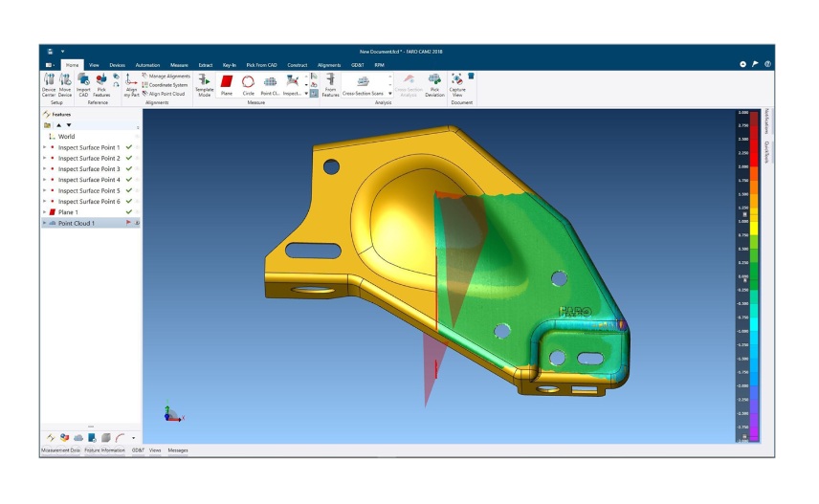Select the Pick Features tool
The width and height of the screenshot is (819, 504).
click(x=101, y=84)
